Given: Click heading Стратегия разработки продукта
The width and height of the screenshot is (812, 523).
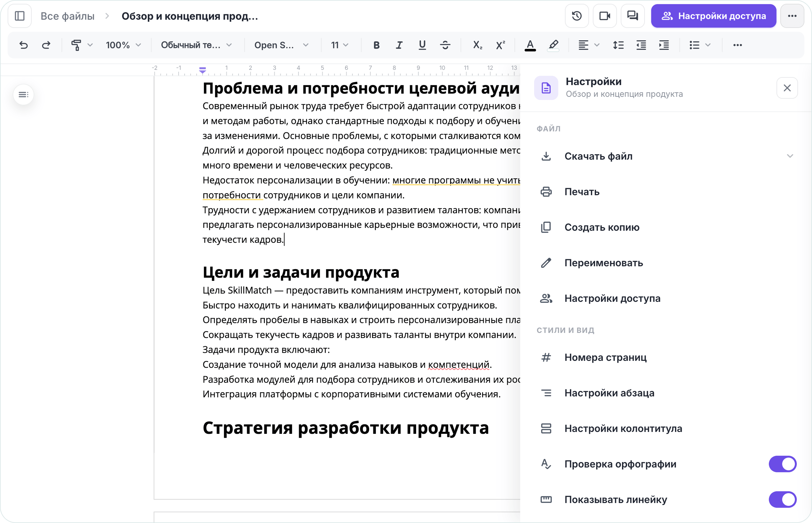Looking at the screenshot, I should click(345, 428).
